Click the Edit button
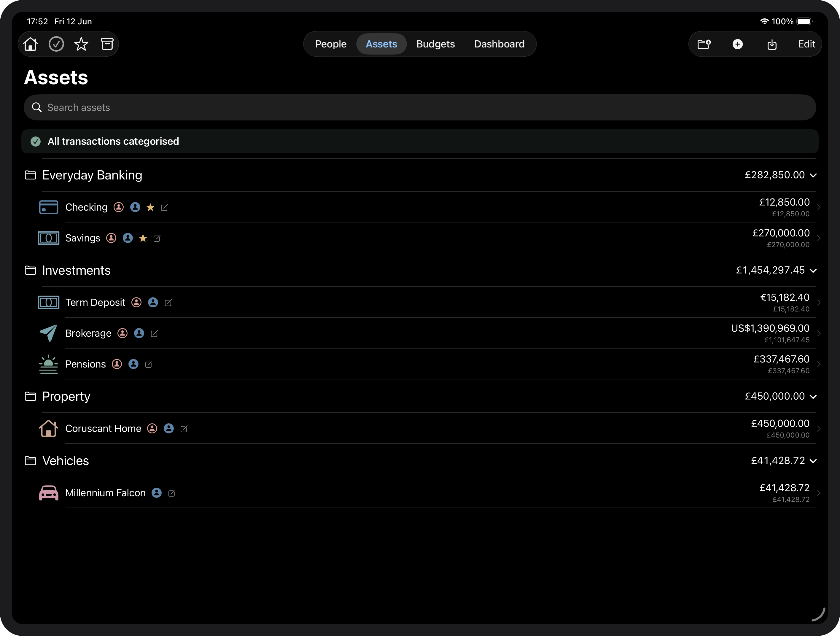This screenshot has width=840, height=636. coord(806,44)
